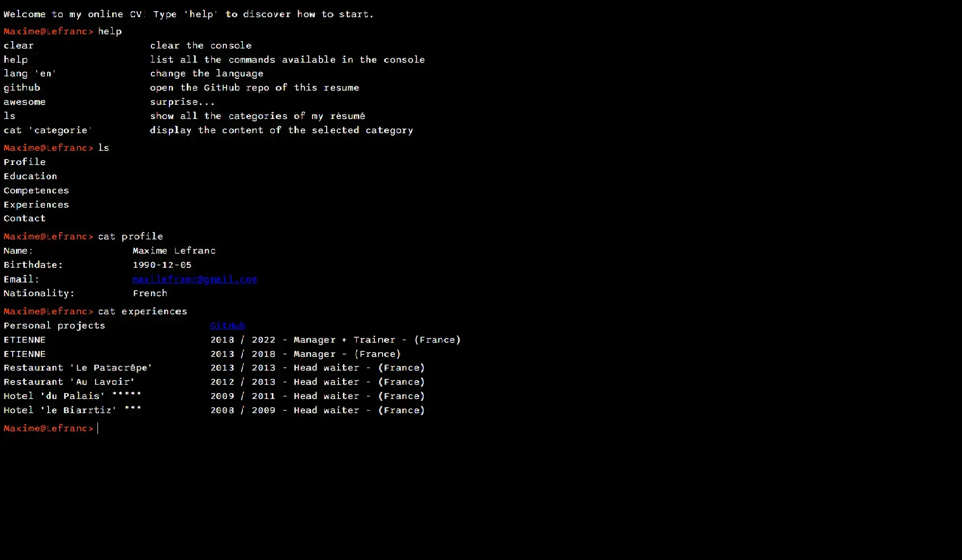Screen dimensions: 962x560
Task: Click the 'surprise...' description text
Action: coord(182,102)
